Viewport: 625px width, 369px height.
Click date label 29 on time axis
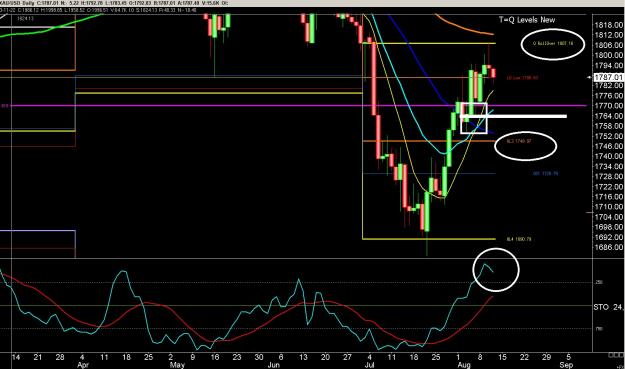click(546, 357)
